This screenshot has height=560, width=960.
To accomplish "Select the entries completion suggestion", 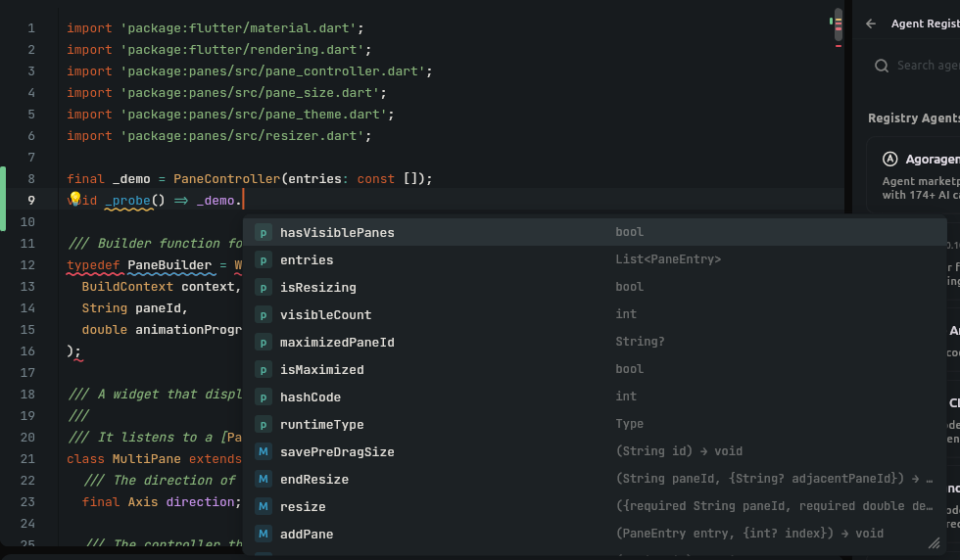I will click(595, 260).
